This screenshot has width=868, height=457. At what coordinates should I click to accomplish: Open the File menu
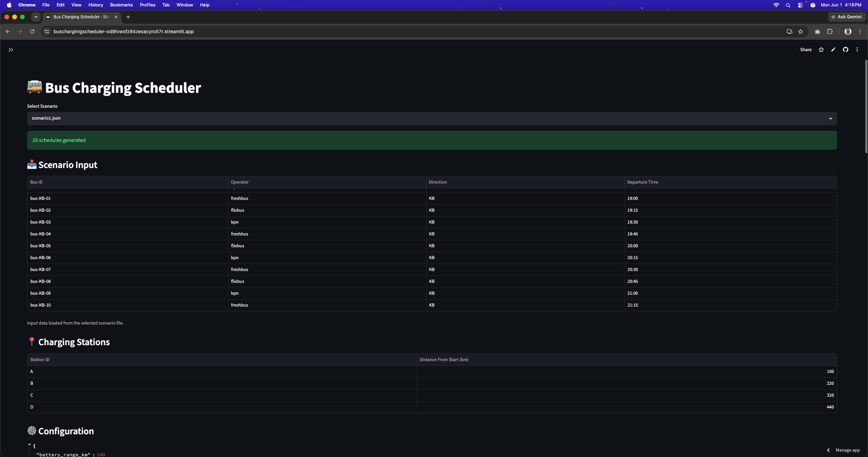[x=46, y=5]
